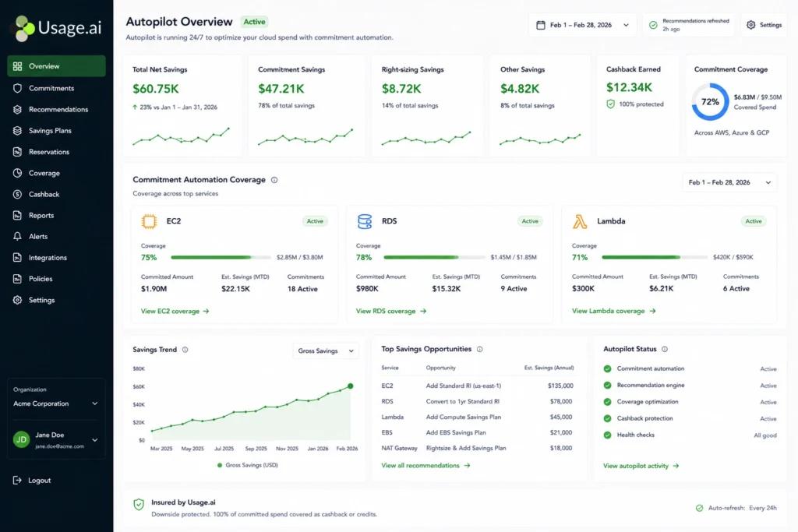Screen dimensions: 798x532
Task: Open the coverage section date range dropdown
Action: pyautogui.click(x=729, y=182)
